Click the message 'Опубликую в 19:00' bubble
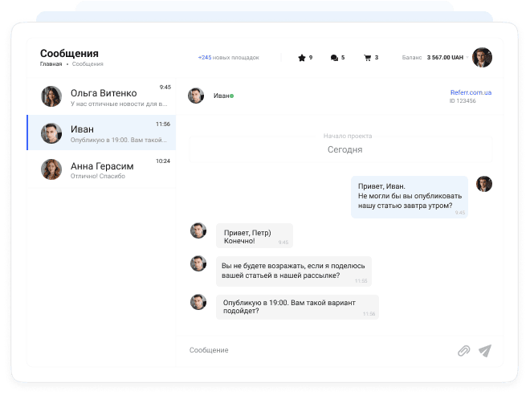 [296, 307]
